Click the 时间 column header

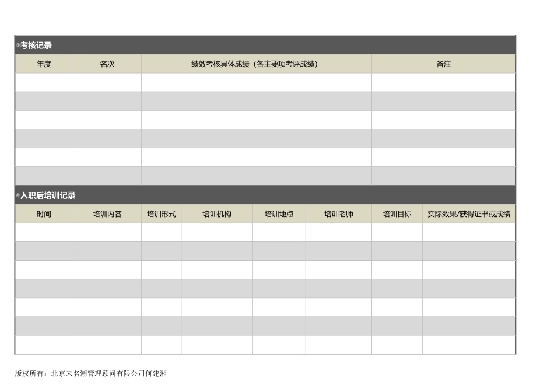pyautogui.click(x=44, y=214)
